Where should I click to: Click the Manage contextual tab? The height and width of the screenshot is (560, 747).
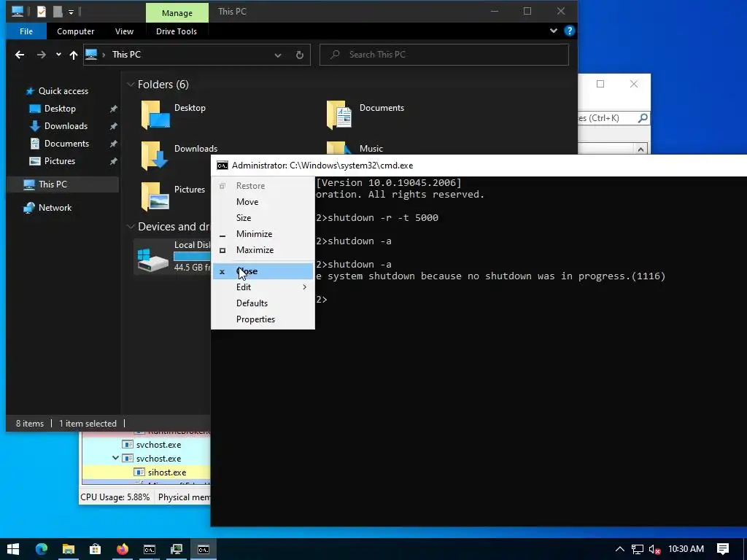point(177,13)
